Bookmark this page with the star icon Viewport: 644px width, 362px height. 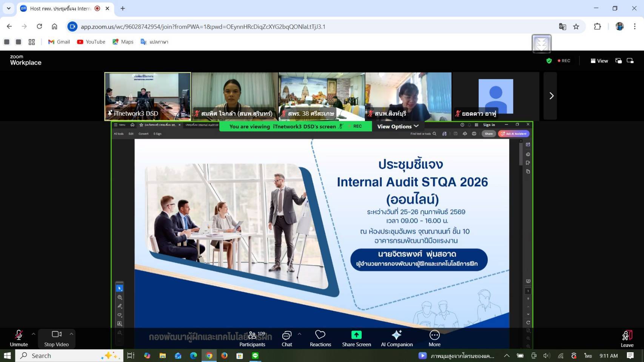coord(576,26)
